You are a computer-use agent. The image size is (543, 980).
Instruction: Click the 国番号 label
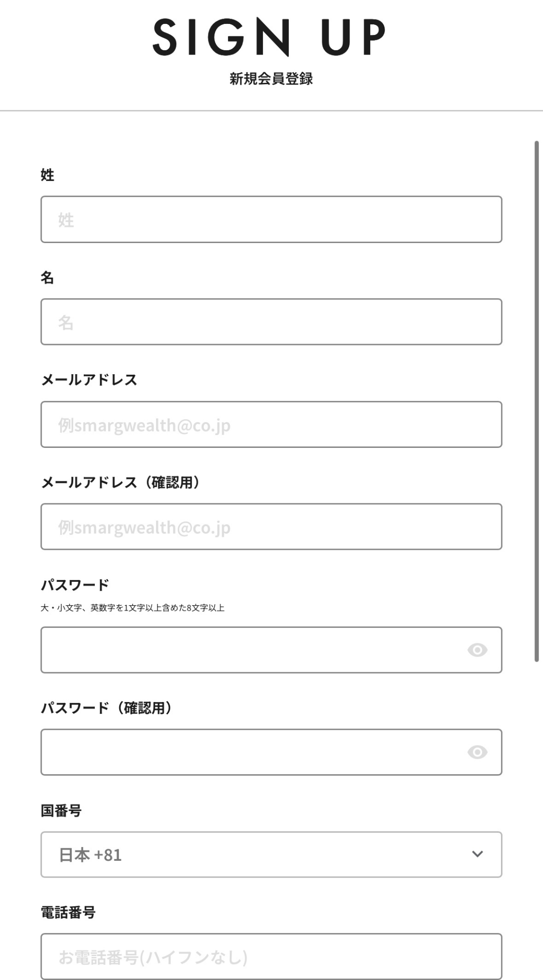[x=61, y=811]
